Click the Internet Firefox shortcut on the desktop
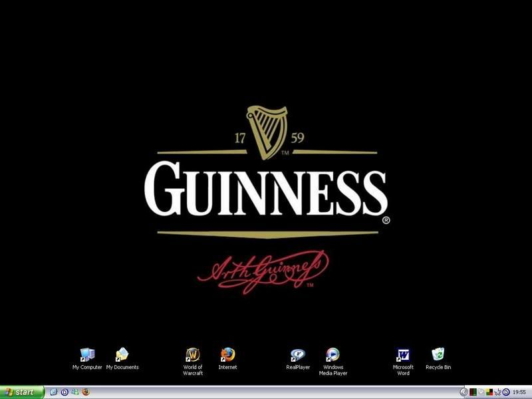Viewport: 532px width, 399px height. click(227, 358)
